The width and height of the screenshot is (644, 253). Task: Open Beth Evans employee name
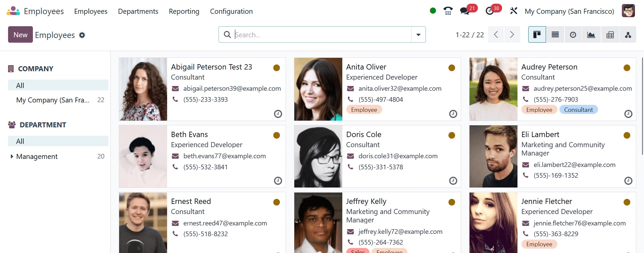click(189, 134)
